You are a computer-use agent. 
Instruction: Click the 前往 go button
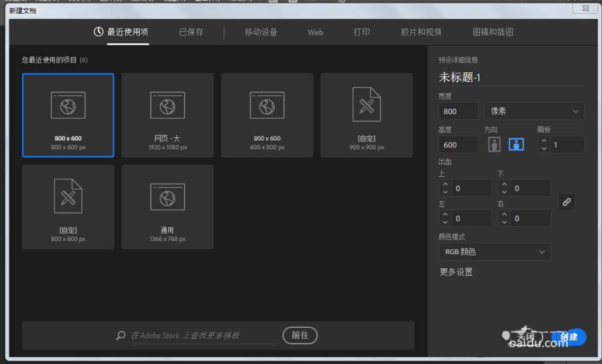coord(300,335)
